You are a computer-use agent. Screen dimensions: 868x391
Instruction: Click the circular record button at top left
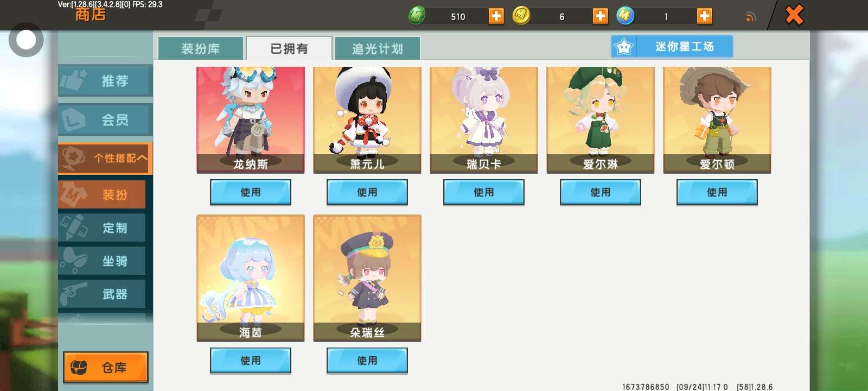(x=26, y=40)
